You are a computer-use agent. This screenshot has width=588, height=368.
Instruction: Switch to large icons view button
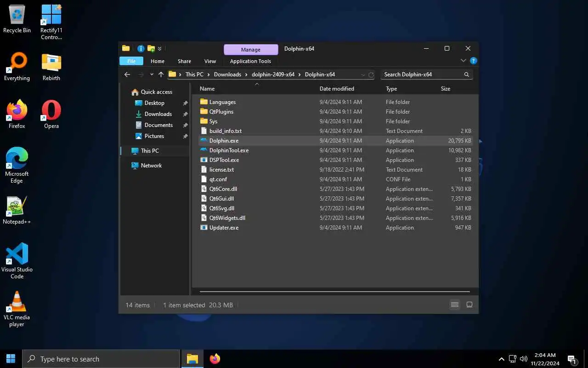pyautogui.click(x=469, y=305)
